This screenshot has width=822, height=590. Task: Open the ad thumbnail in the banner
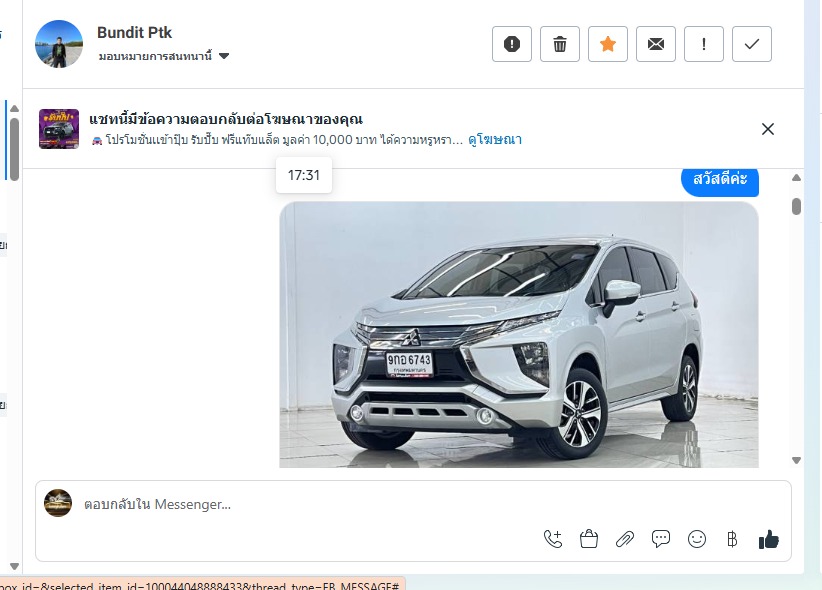pyautogui.click(x=59, y=129)
